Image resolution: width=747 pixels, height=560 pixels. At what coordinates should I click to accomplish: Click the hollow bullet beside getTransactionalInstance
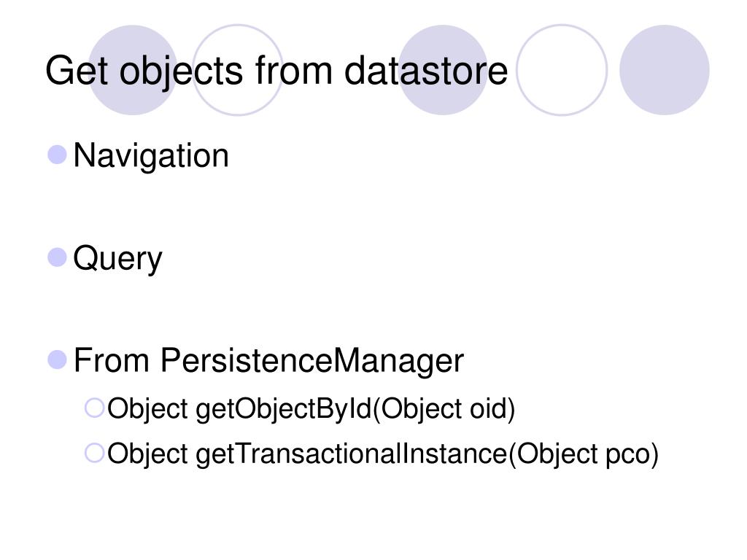coord(94,453)
